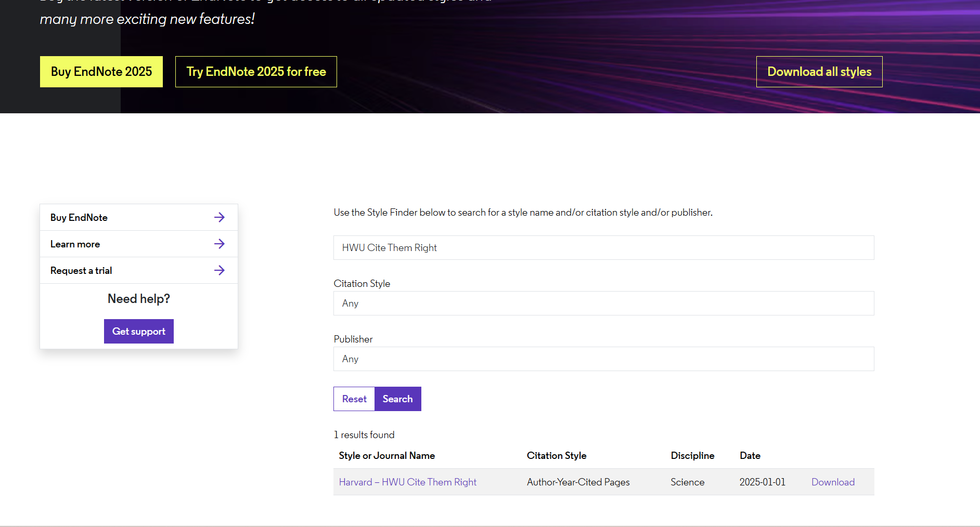Click the Request a trial arrow icon

pos(220,270)
